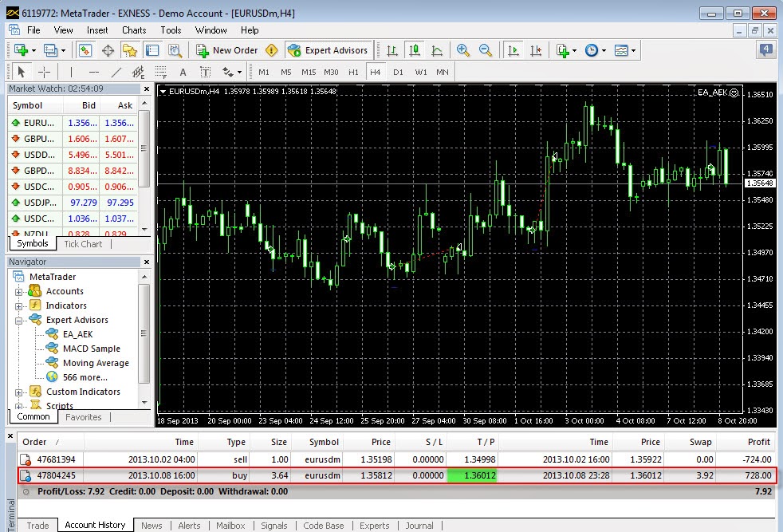
Task: Open the chart symbol dropdown triangle
Action: (163, 92)
